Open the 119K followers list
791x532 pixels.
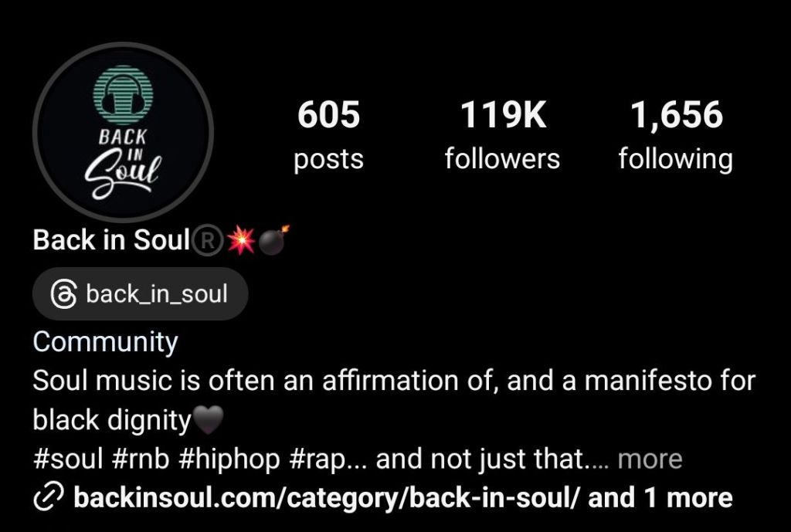[x=502, y=135]
